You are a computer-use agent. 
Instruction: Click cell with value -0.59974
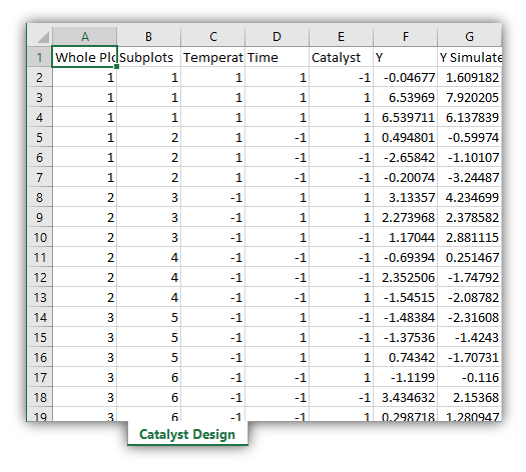click(x=470, y=138)
